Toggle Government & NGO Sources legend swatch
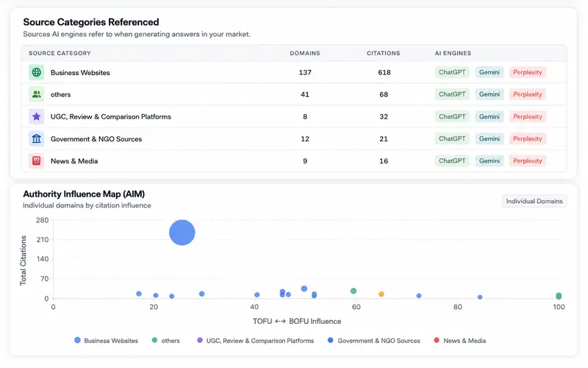 pos(330,340)
